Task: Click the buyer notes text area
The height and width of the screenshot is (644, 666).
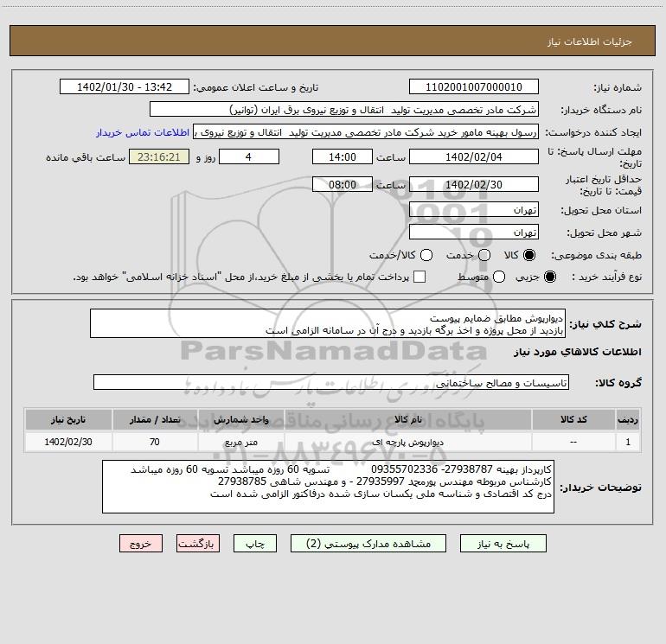Action: point(328,487)
